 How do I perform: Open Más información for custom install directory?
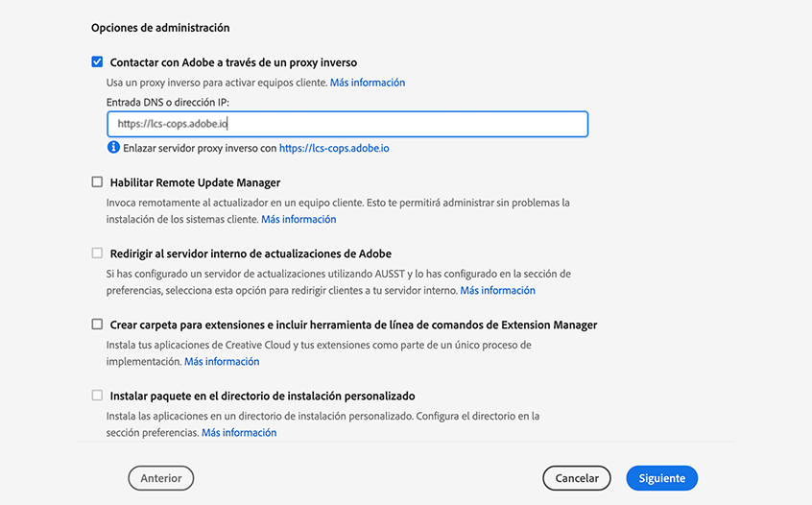[239, 433]
